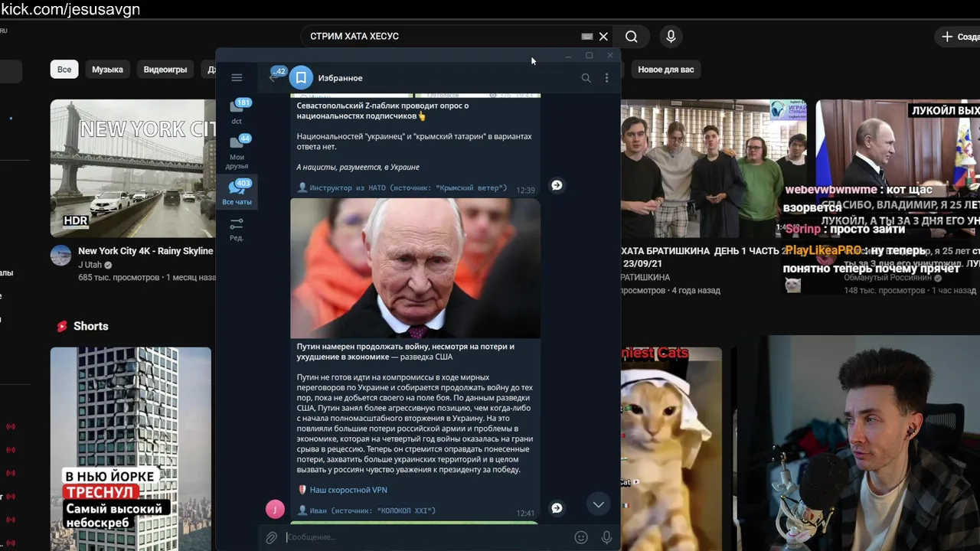The image size is (980, 551).
Task: Jump to bottom with down-chevron button
Action: click(x=598, y=504)
